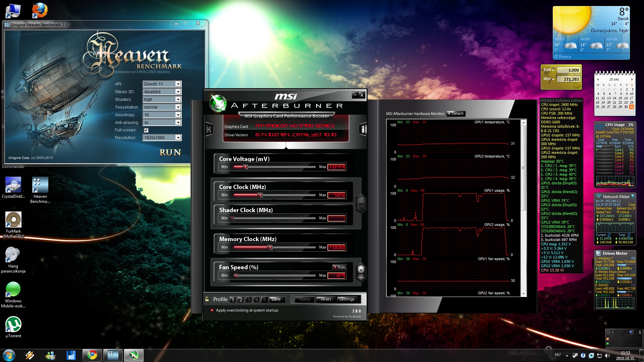
Task: Open the Anisotropy dropdown
Action: (178, 115)
